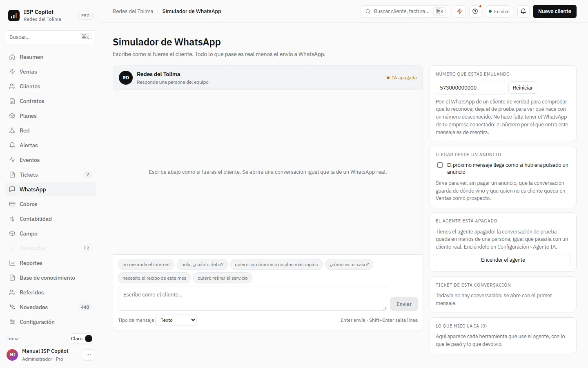The image size is (588, 368).
Task: Toggle the Claro theme switch
Action: click(x=81, y=339)
